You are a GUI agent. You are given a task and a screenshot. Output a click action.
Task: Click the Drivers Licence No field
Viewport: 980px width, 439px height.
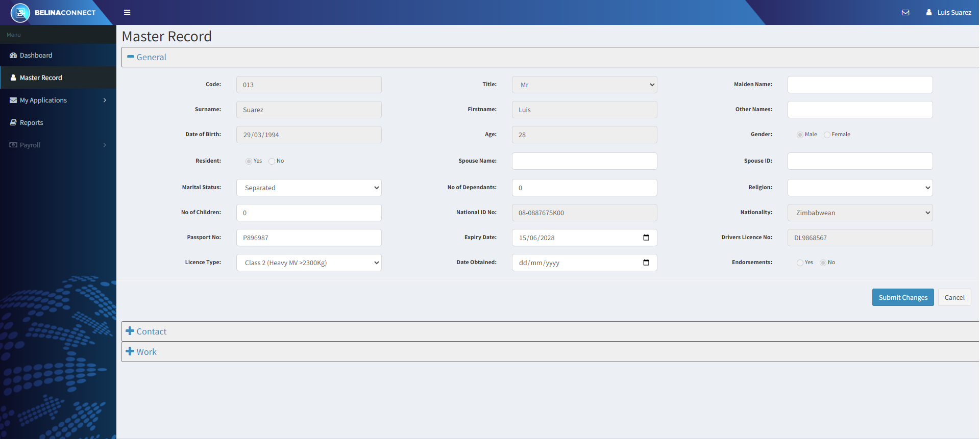[860, 238]
